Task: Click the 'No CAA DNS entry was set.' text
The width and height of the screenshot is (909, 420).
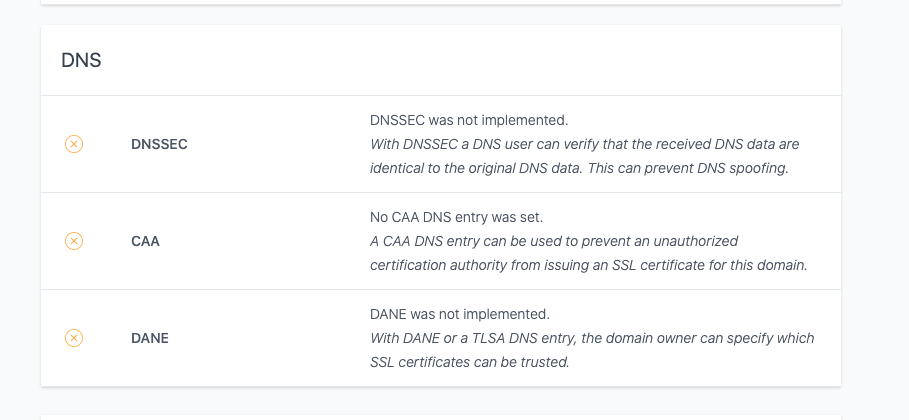Action: click(456, 217)
